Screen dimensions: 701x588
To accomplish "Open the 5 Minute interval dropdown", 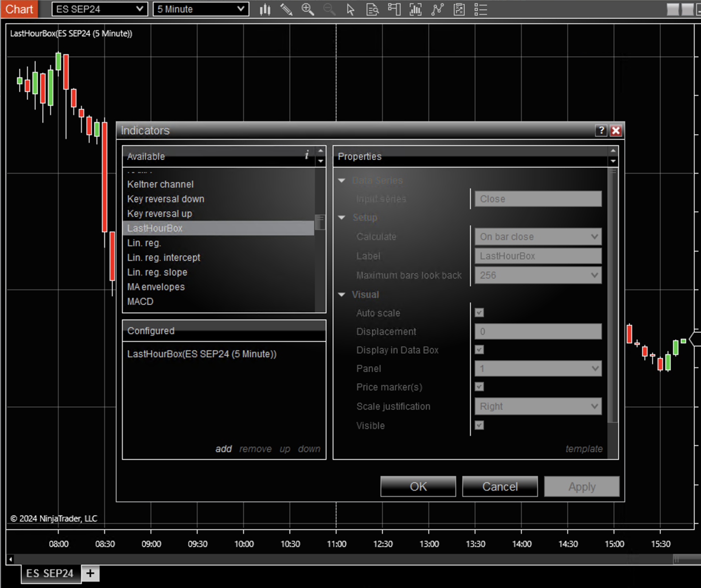I will tap(201, 9).
